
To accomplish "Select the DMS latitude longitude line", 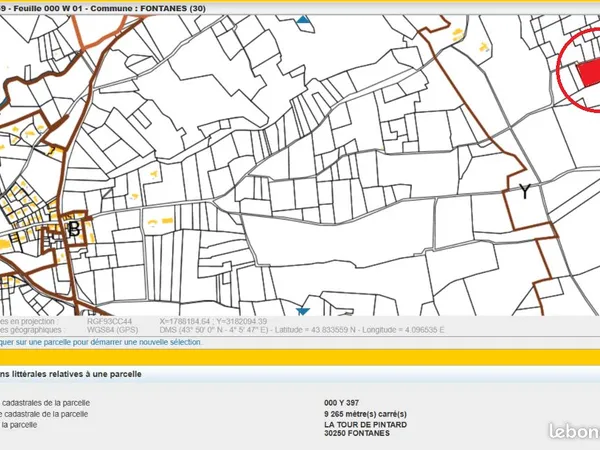I will coord(302,329).
